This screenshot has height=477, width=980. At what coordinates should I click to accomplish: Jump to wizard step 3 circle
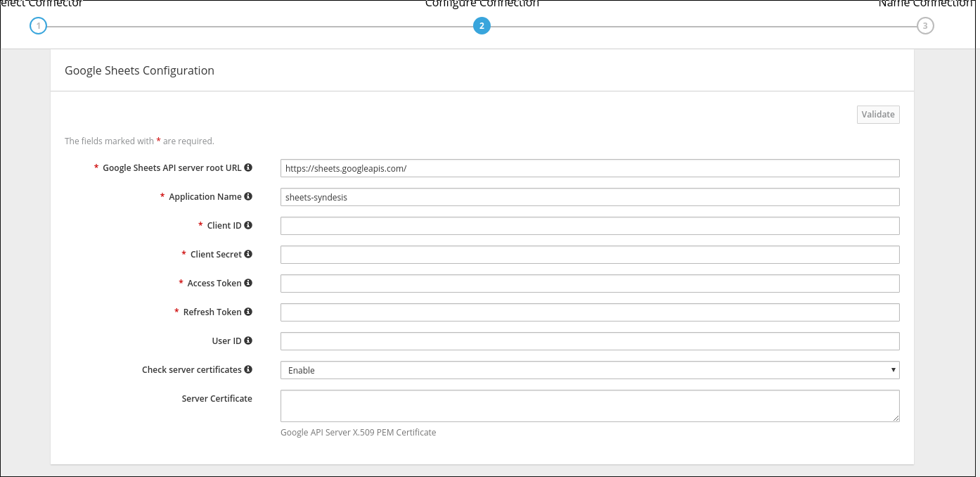pyautogui.click(x=925, y=26)
